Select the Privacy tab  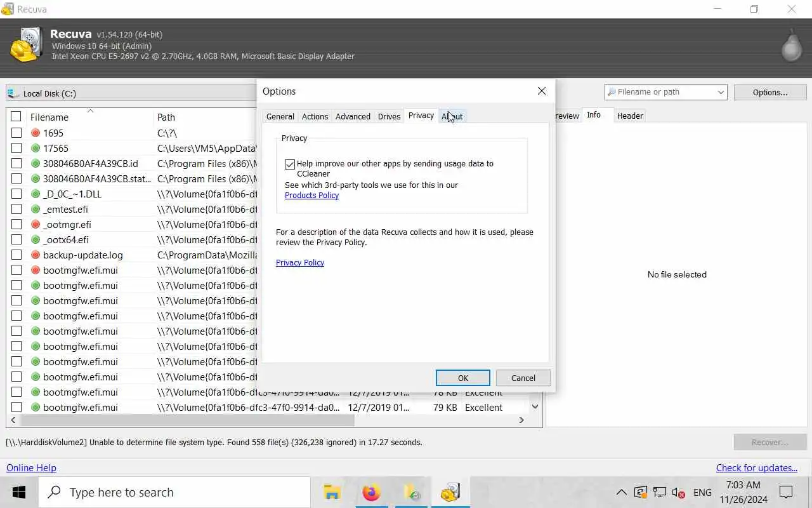tap(421, 116)
